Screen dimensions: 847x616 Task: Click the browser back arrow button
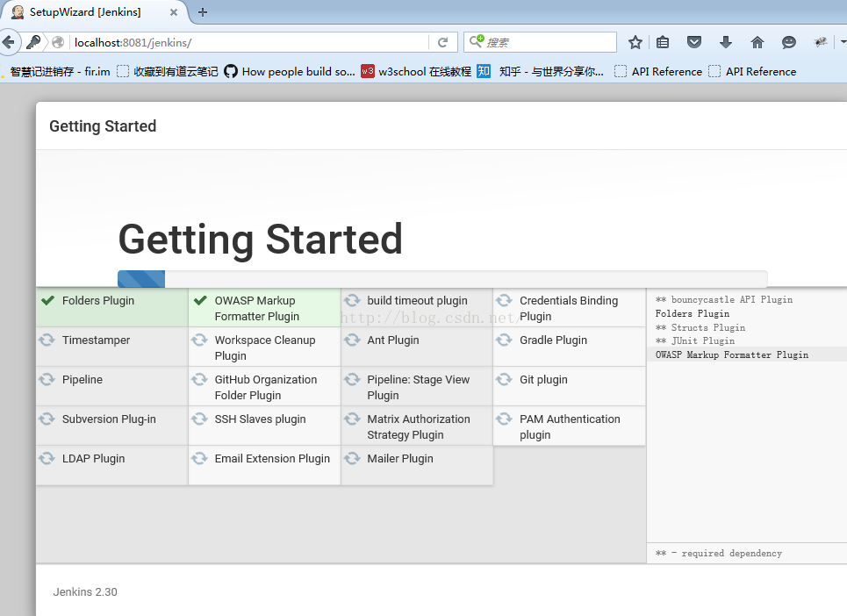(8, 42)
